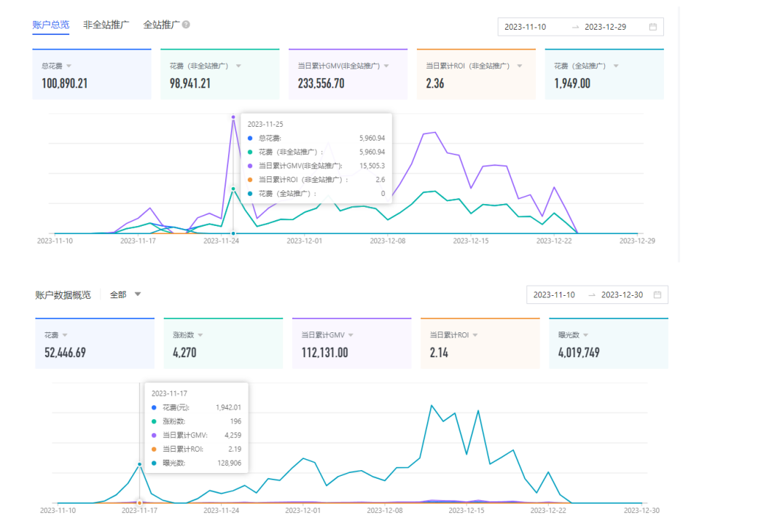
Task: Set the start date of the top date range
Action: 525,27
